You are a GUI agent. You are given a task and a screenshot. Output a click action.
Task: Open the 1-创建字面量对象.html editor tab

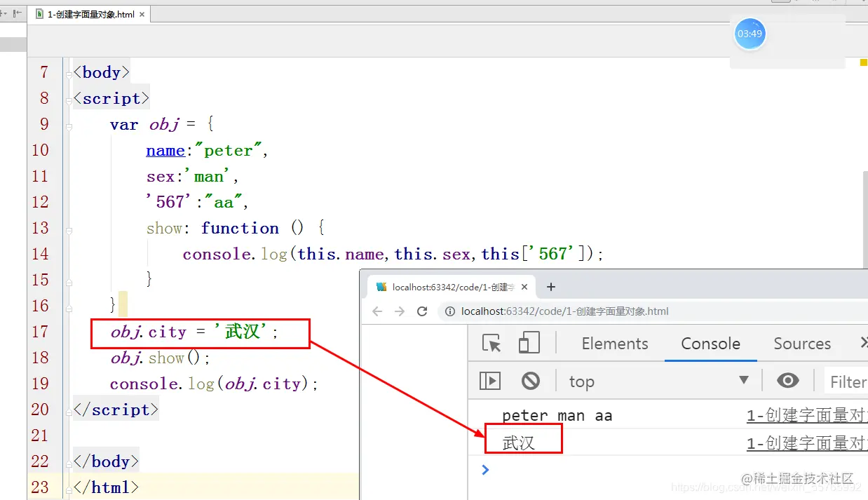click(88, 14)
